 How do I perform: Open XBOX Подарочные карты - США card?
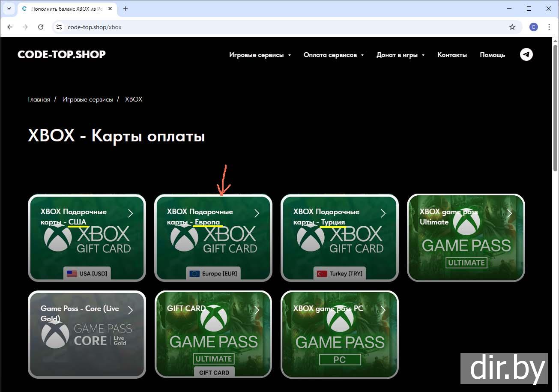pyautogui.click(x=87, y=238)
